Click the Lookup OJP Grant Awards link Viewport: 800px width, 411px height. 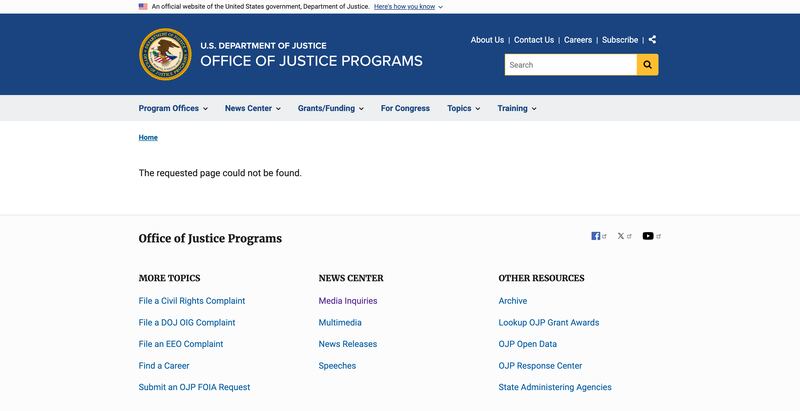pos(549,322)
